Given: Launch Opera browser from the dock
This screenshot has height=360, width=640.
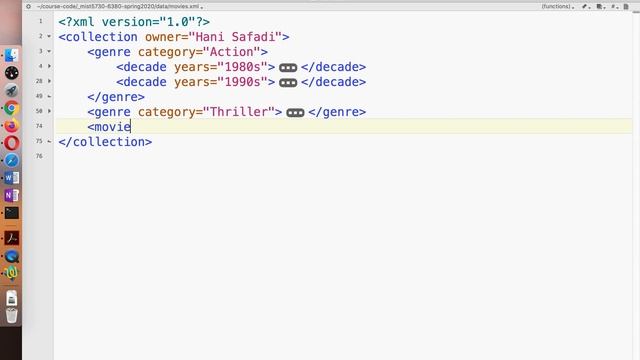Looking at the screenshot, I should (11, 143).
